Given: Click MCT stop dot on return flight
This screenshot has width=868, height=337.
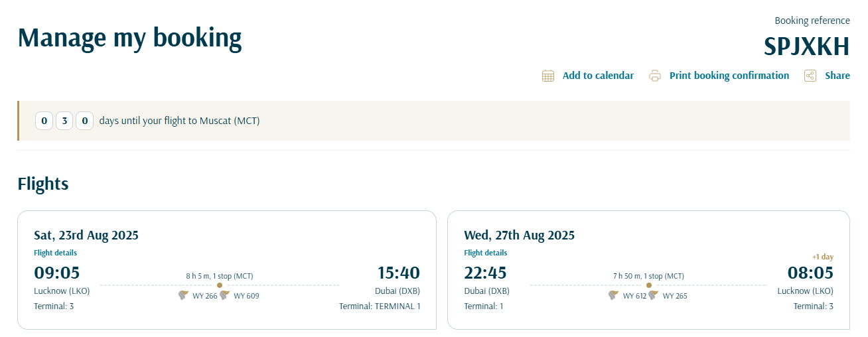Looking at the screenshot, I should [x=649, y=285].
